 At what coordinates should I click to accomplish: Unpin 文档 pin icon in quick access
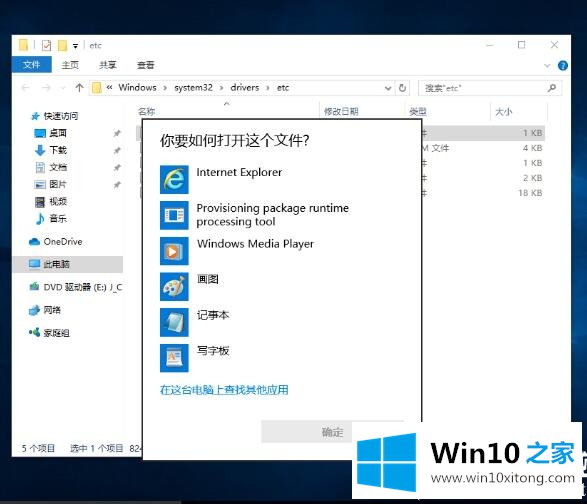pyautogui.click(x=117, y=167)
